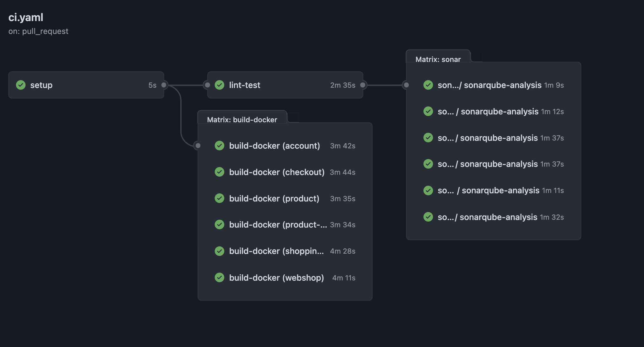Click the output connector dot on setup node
Viewport: 644px width, 347px height.
pyautogui.click(x=164, y=85)
